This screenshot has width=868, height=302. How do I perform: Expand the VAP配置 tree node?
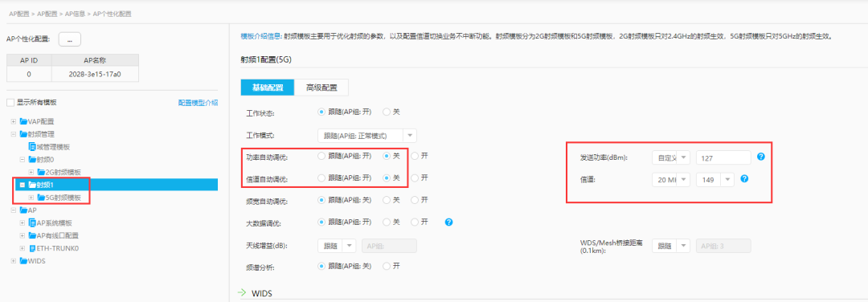tap(14, 121)
